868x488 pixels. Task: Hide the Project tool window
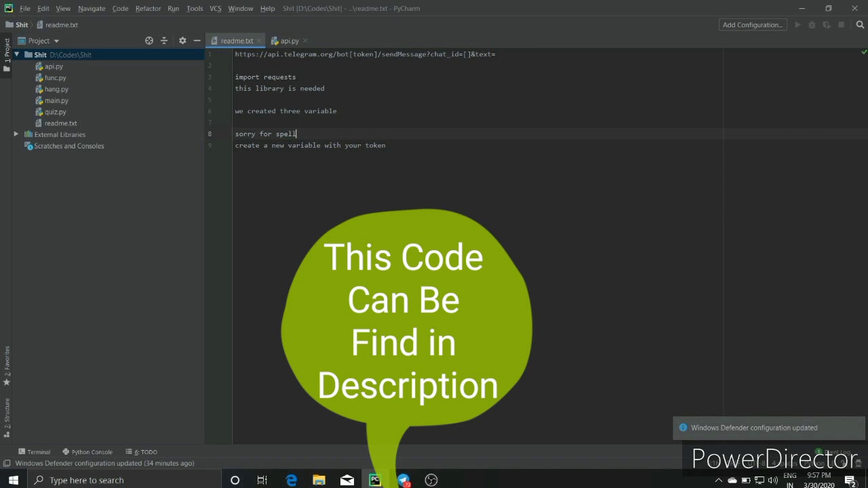197,41
